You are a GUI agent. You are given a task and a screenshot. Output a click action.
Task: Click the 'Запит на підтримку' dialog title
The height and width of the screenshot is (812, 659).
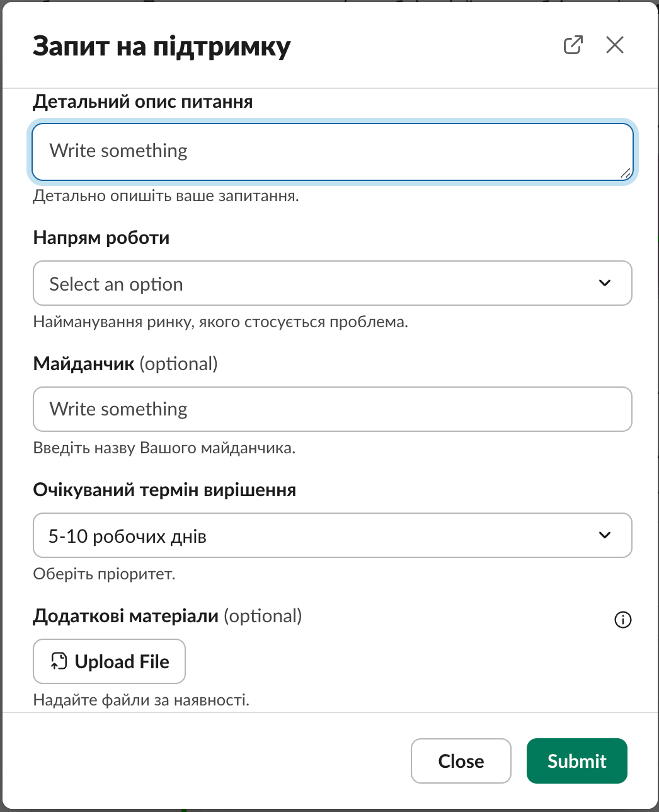tap(162, 47)
